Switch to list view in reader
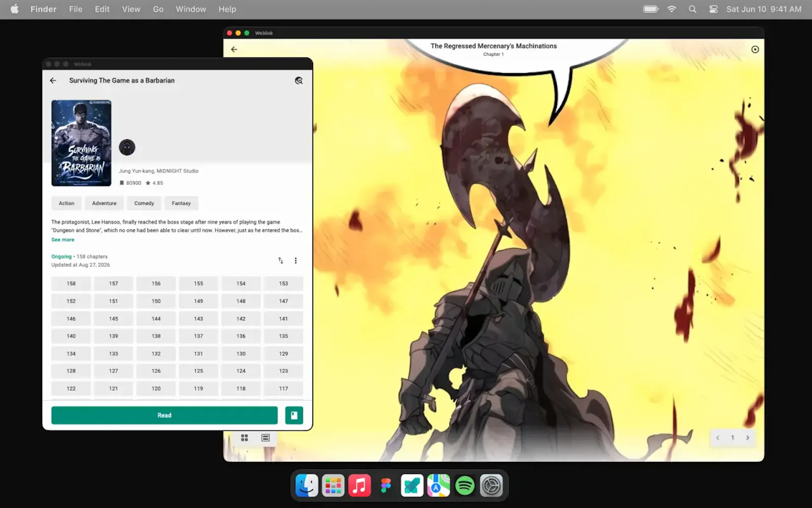This screenshot has width=812, height=508. (x=265, y=438)
